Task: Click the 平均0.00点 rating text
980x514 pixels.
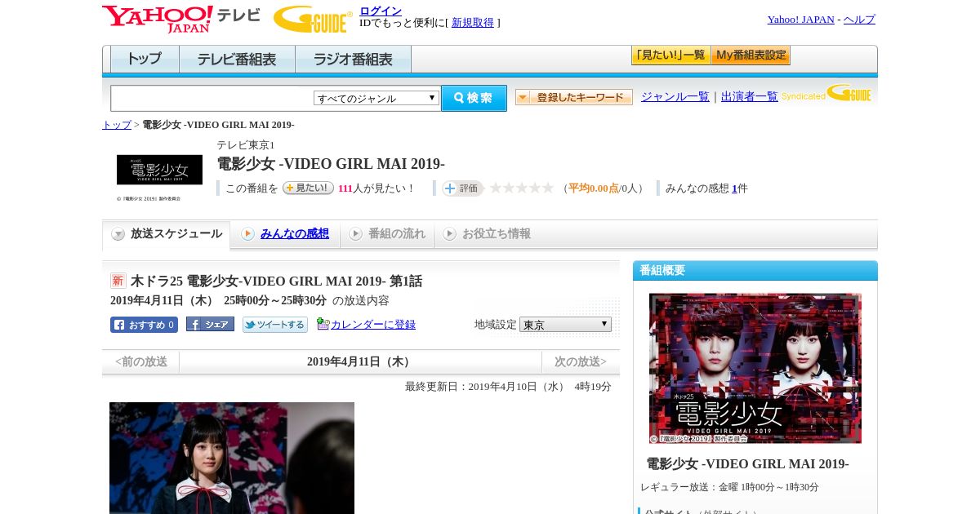Action: point(594,188)
